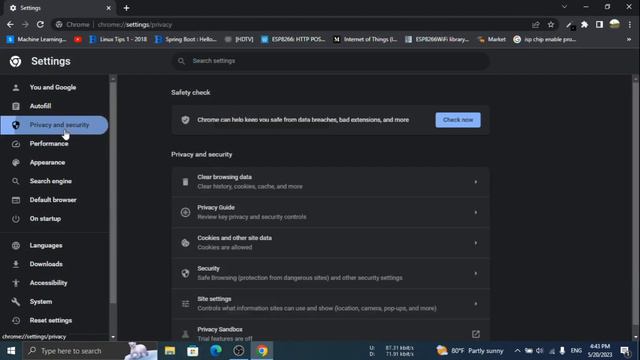The width and height of the screenshot is (640, 360).
Task: Reload the page with the refresh icon
Action: click(x=40, y=24)
